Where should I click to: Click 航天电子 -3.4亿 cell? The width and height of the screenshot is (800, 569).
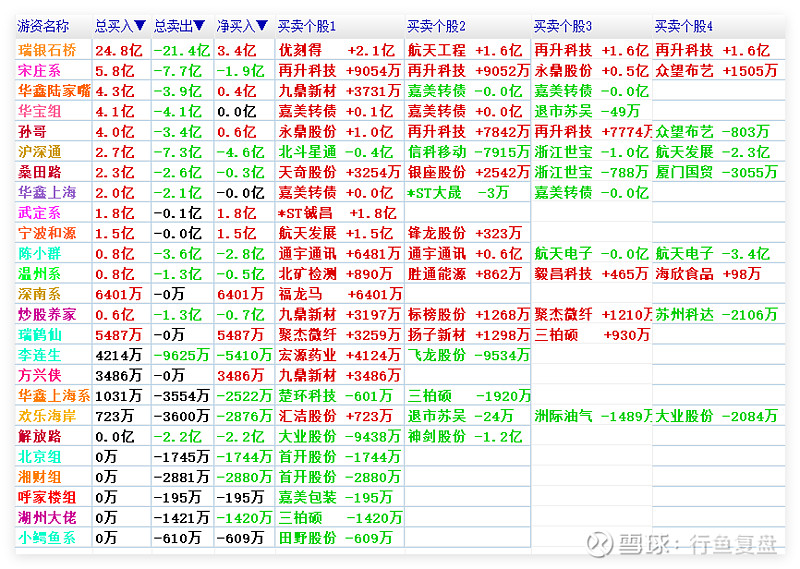tap(713, 254)
